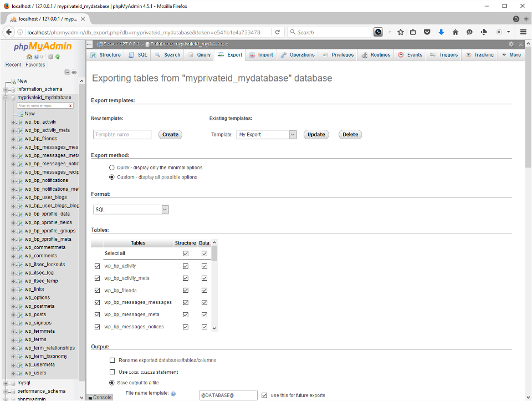The width and height of the screenshot is (532, 401).
Task: Click the Update template button
Action: tap(316, 134)
